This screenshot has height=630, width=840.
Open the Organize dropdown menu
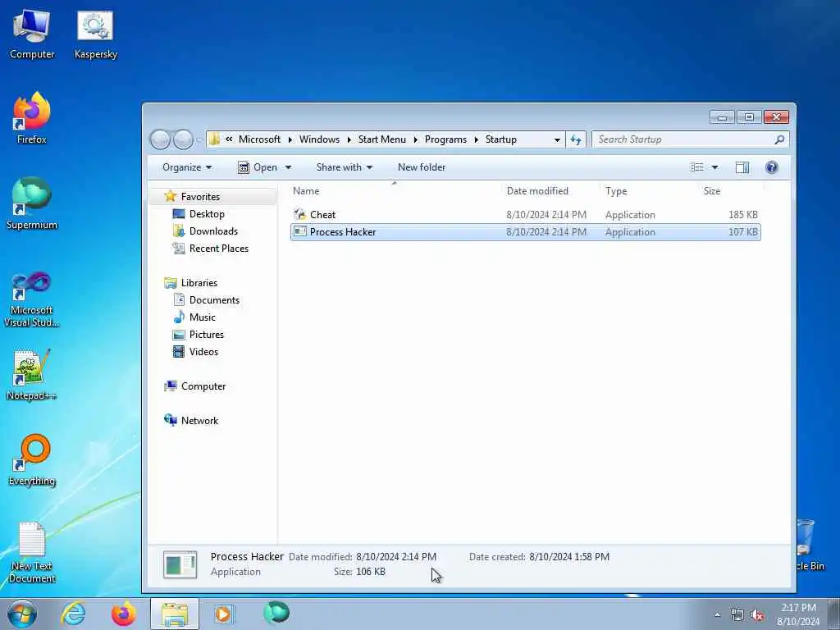click(187, 167)
